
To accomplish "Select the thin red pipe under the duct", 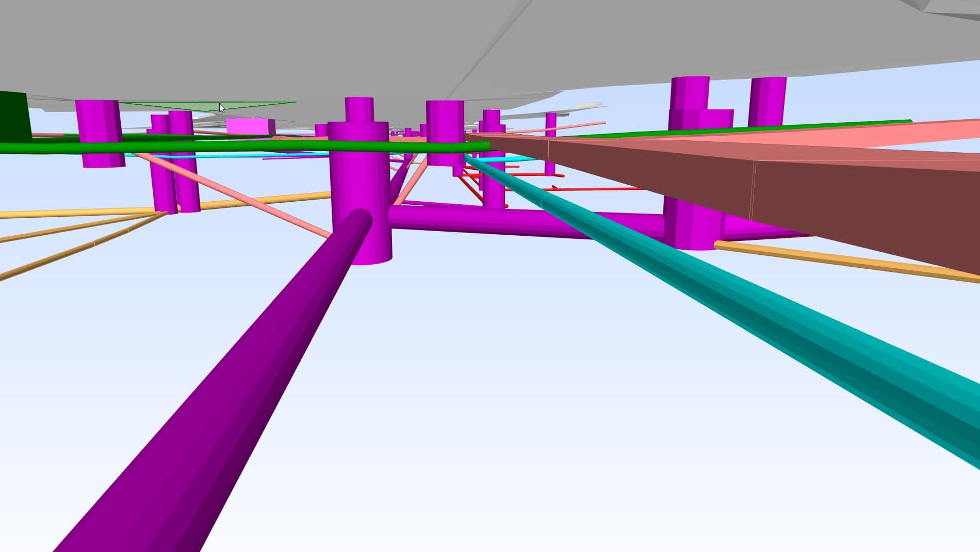I will coord(593,189).
